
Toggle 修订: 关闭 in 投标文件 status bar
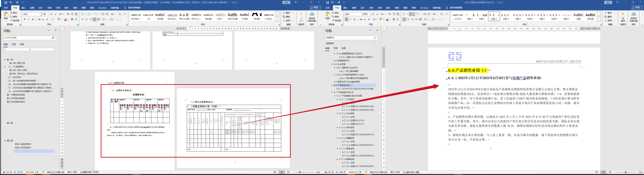point(395,172)
